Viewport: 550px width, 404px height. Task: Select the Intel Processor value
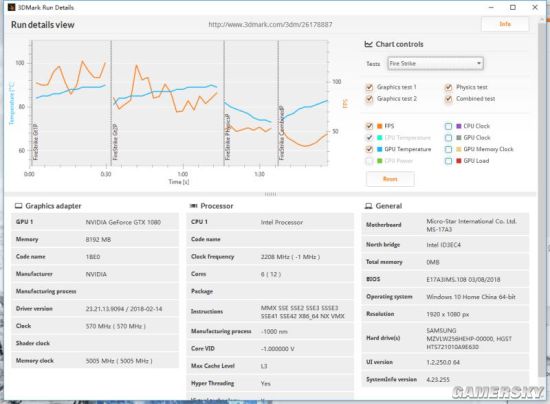[x=282, y=222]
